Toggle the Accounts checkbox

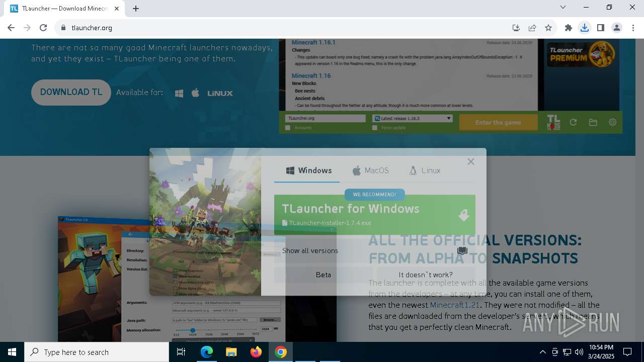[x=288, y=128]
